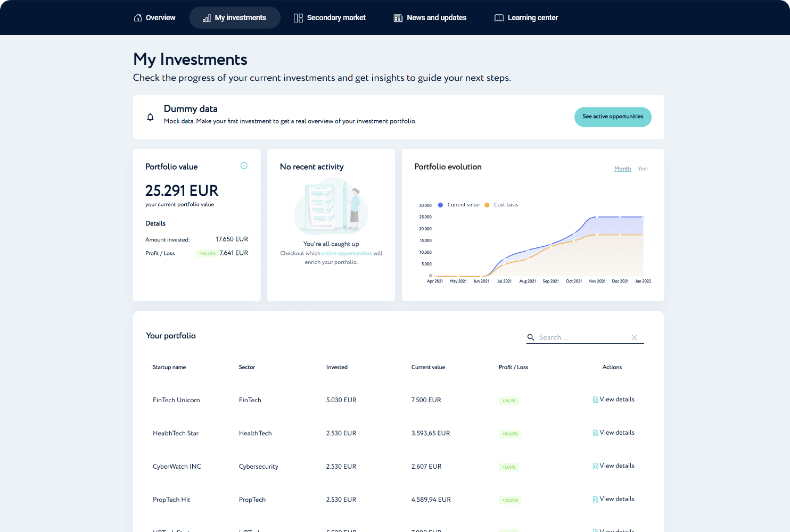790x532 pixels.
Task: Click the 3.593,65 EUR current value cell
Action: [x=431, y=433]
